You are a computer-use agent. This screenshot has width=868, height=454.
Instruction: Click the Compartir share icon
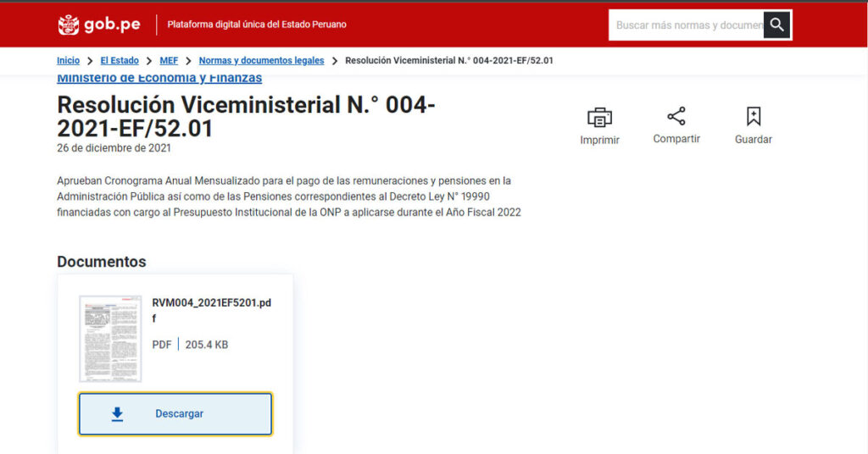tap(676, 116)
